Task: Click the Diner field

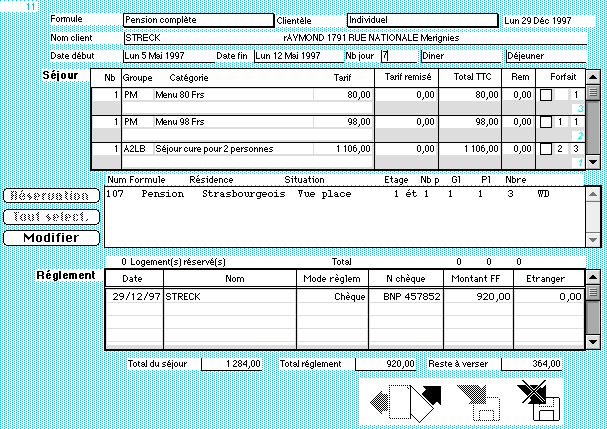Action: pyautogui.click(x=461, y=56)
